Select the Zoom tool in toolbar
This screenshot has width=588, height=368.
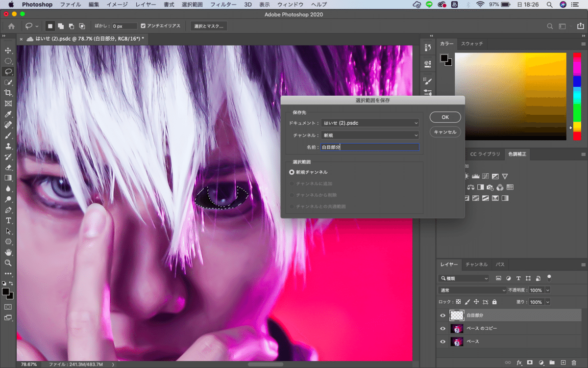point(8,263)
